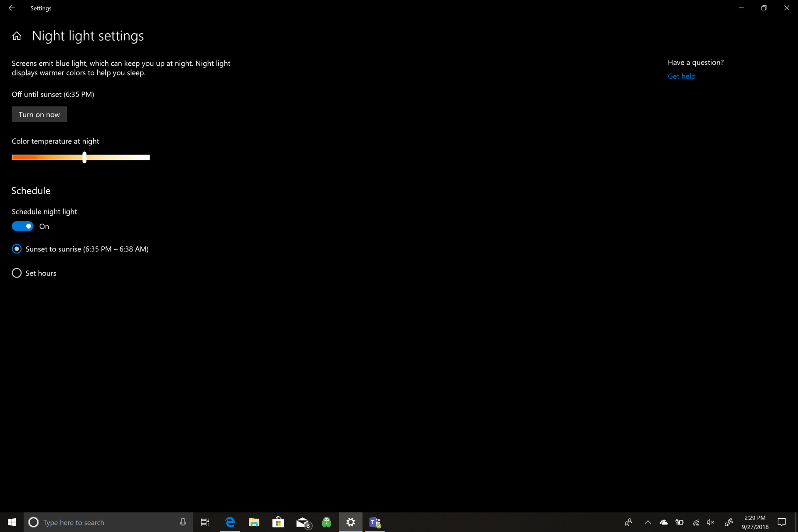Open the green robot app on taskbar
The width and height of the screenshot is (798, 532).
[327, 522]
